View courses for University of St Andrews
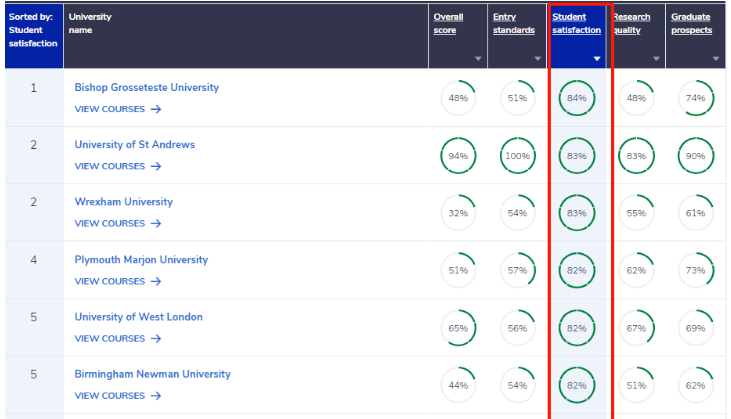The height and width of the screenshot is (419, 731). click(117, 166)
